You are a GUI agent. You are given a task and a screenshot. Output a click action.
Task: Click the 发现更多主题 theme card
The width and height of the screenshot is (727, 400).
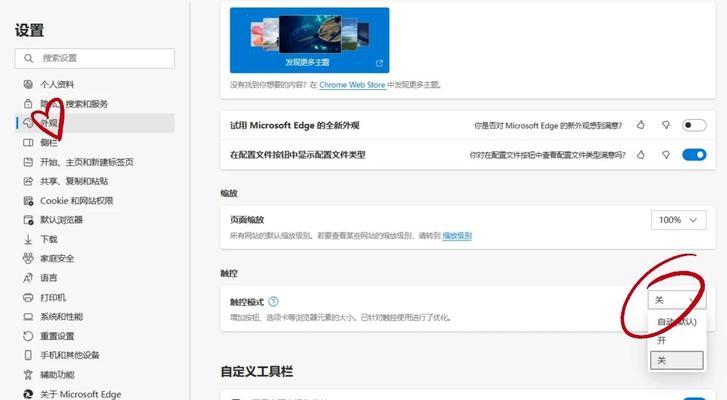coord(310,40)
